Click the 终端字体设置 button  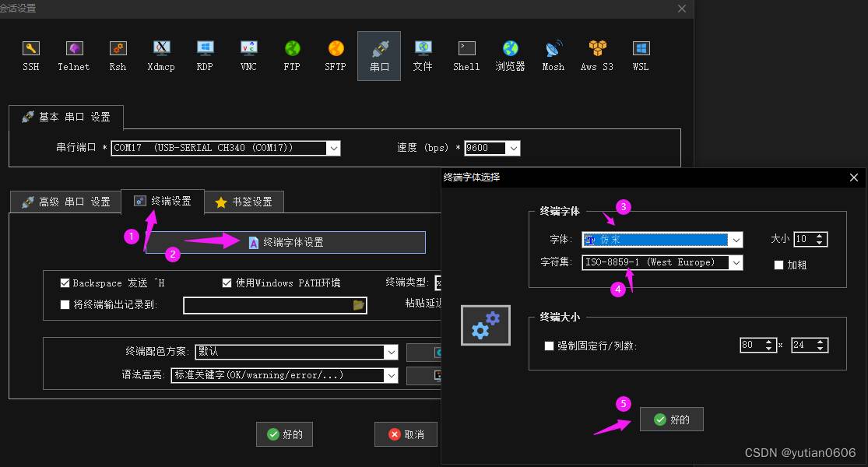[x=286, y=242]
